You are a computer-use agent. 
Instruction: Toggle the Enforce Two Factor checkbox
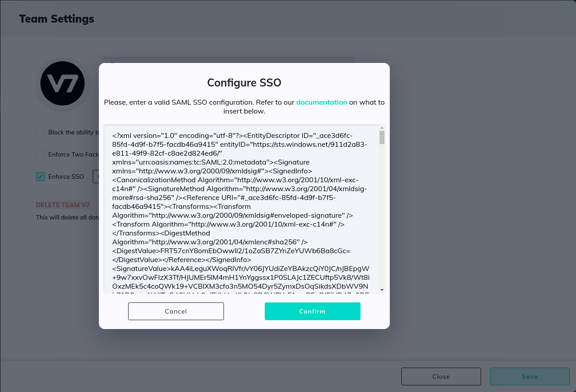point(40,154)
